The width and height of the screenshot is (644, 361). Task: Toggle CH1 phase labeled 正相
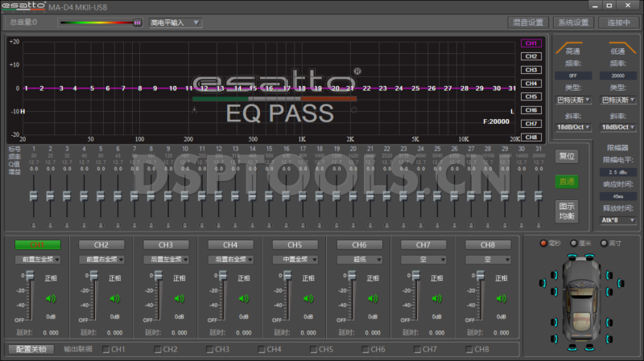51,278
